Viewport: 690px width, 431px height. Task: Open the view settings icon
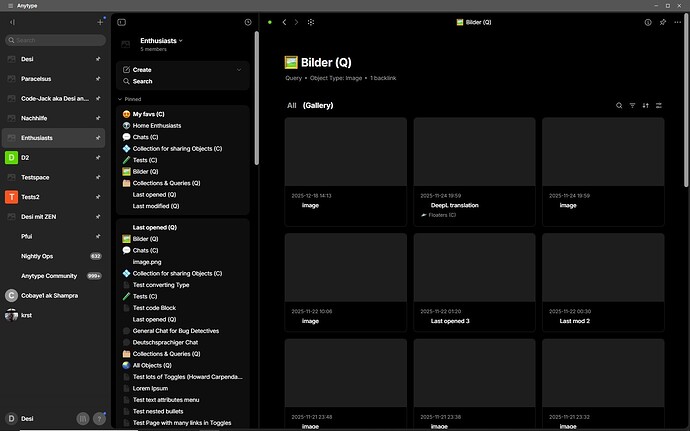658,105
